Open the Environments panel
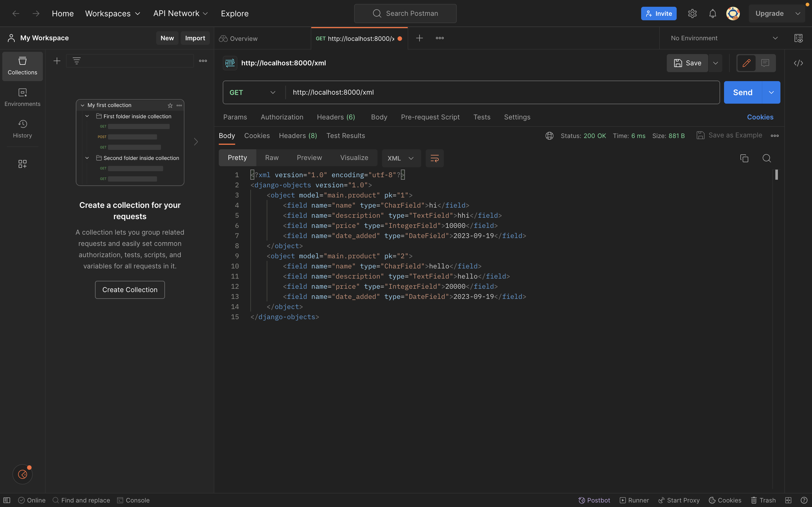This screenshot has height=507, width=812. (22, 97)
